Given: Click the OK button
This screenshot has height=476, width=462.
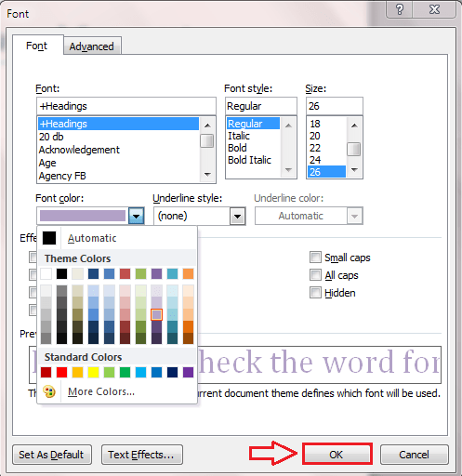Looking at the screenshot, I should [337, 455].
